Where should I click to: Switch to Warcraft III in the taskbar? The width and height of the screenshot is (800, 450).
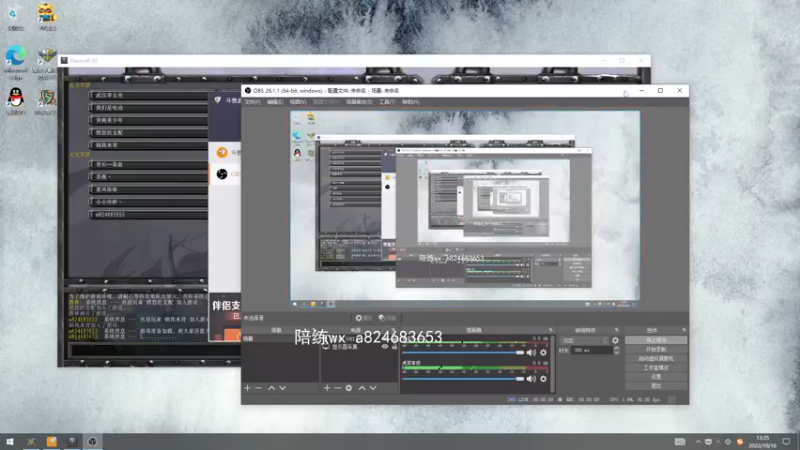click(72, 441)
